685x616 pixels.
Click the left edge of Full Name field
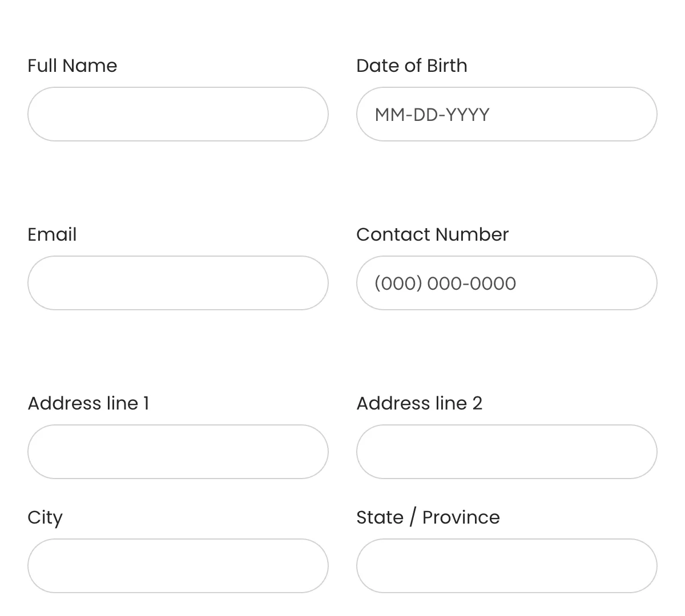33,114
